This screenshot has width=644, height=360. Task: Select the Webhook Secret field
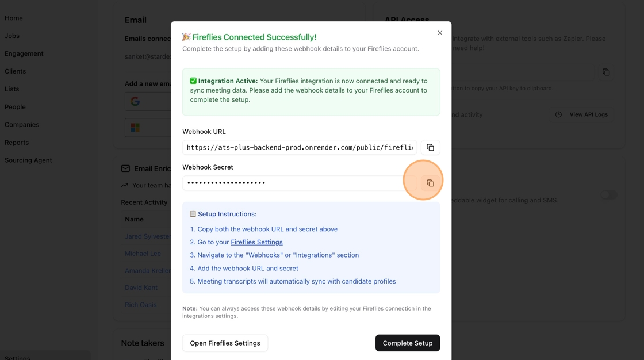coord(300,183)
